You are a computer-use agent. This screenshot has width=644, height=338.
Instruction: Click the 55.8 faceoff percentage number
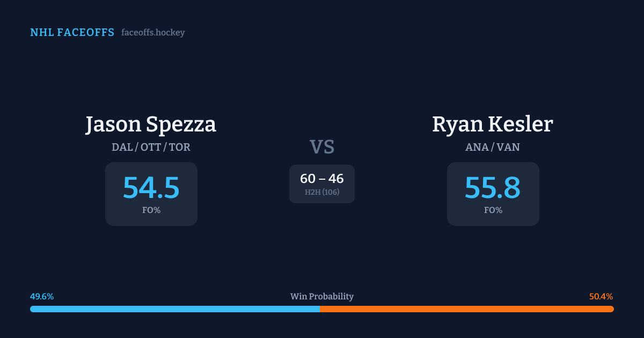point(493,187)
